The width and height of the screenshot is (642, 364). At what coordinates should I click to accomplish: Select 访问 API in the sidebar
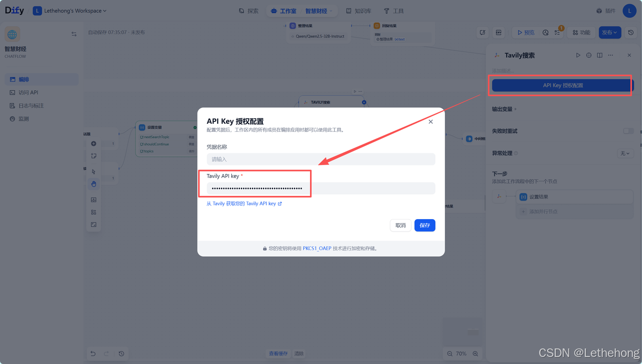[x=42, y=92]
